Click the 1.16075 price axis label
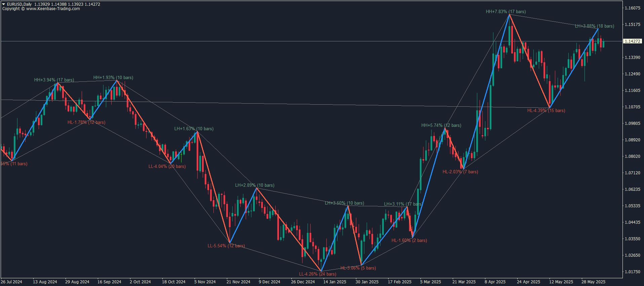 (633, 8)
